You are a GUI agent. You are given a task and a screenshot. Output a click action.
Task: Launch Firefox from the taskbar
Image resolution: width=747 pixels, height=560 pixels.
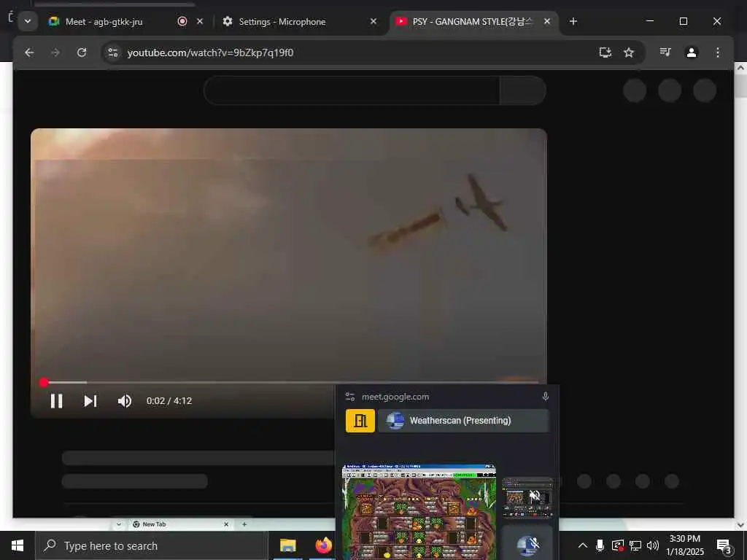coord(323,545)
